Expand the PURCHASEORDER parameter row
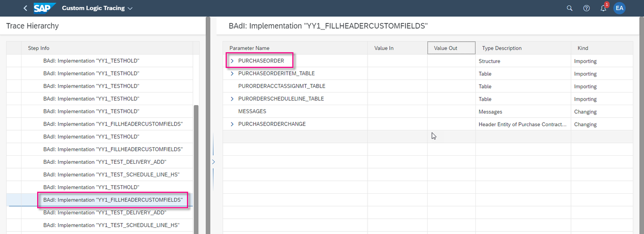Image resolution: width=644 pixels, height=234 pixels. (x=232, y=61)
